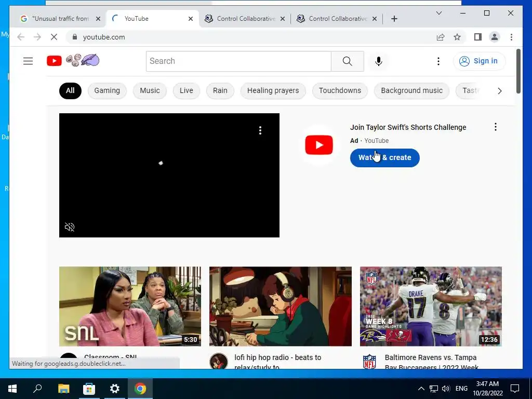The width and height of the screenshot is (532, 399).
Task: Open volume control in system tray
Action: (x=446, y=389)
